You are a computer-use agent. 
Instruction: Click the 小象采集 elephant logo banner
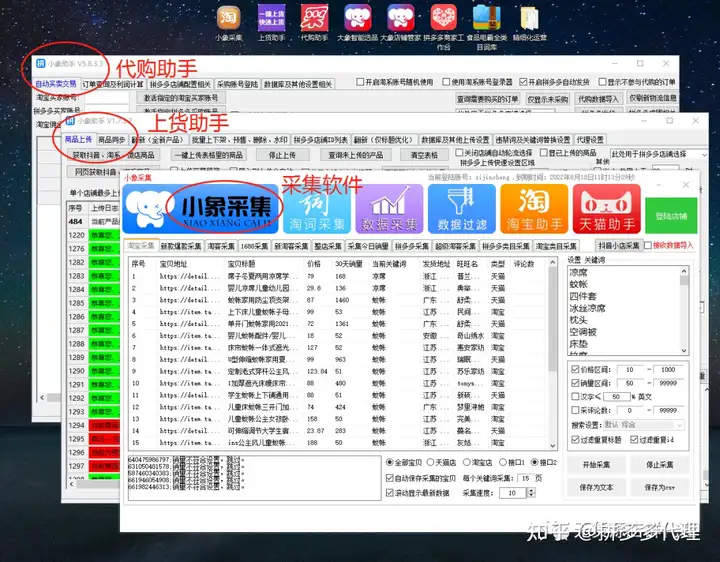pos(200,209)
